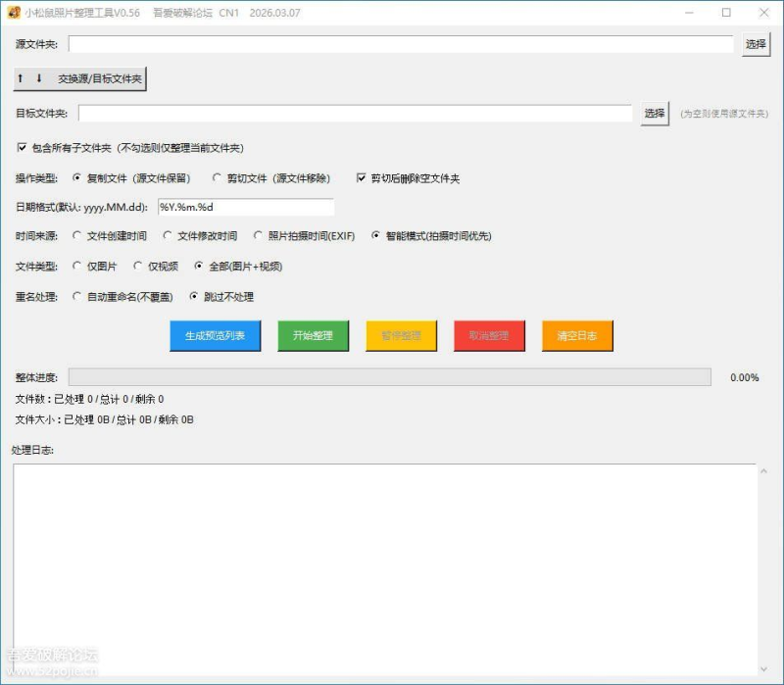
Task: Click inside the 处理日志 text area
Action: pos(384,569)
